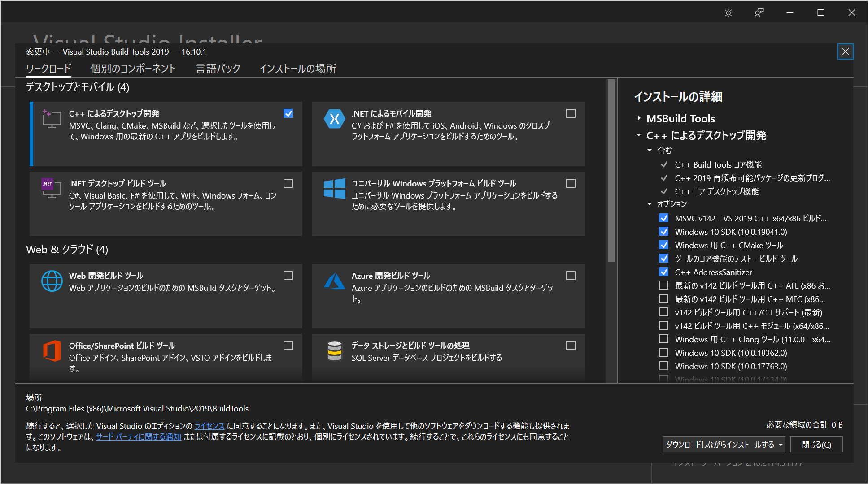The width and height of the screenshot is (868, 484).
Task: Click the data storage database icon
Action: [x=335, y=351]
